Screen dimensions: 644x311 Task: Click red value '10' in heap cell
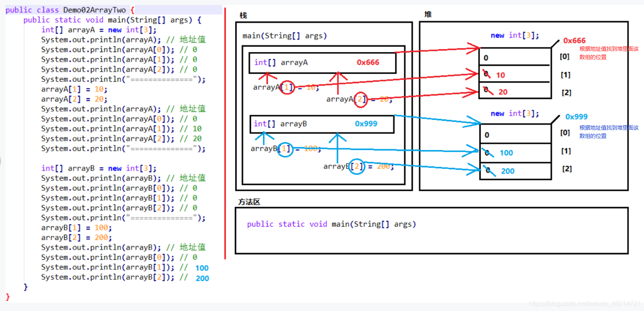500,75
